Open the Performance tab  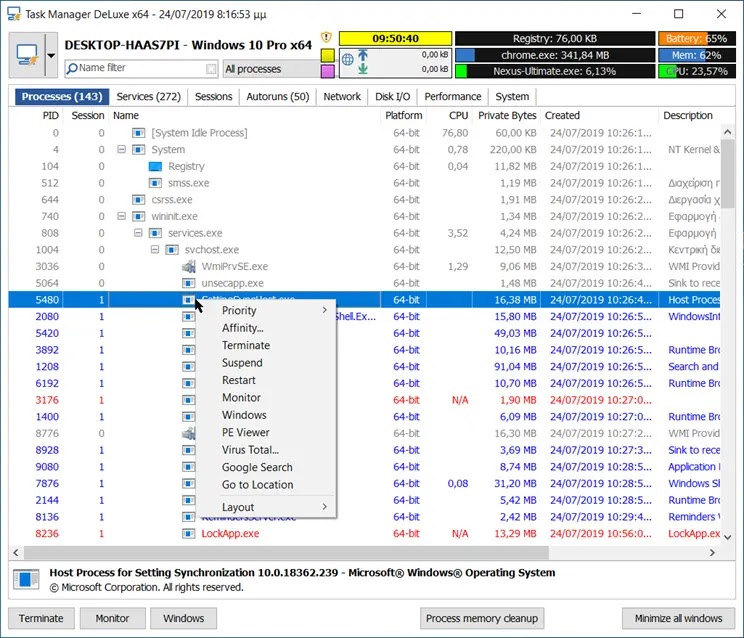[x=453, y=97]
